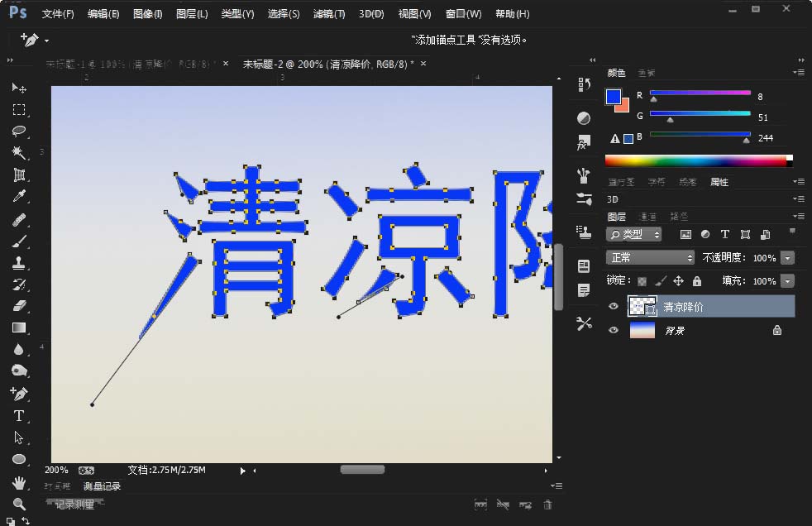Hide the 背景 layer
Viewport: 812px width, 526px height.
click(614, 329)
